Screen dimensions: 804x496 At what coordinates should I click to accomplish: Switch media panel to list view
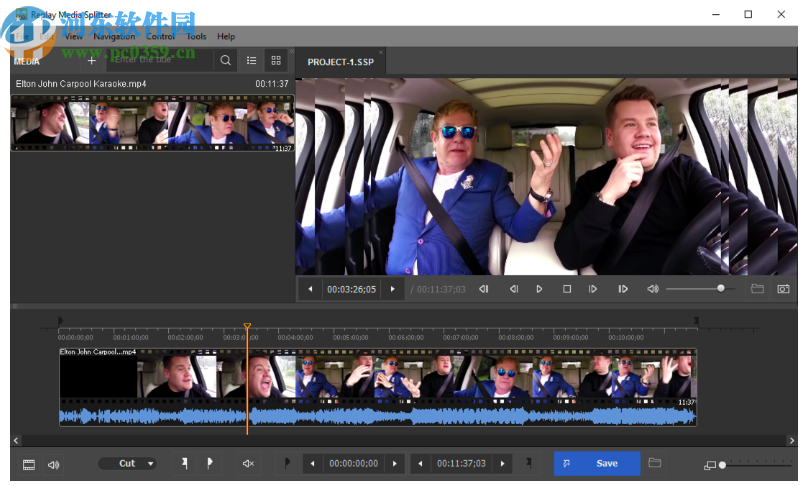coord(252,61)
